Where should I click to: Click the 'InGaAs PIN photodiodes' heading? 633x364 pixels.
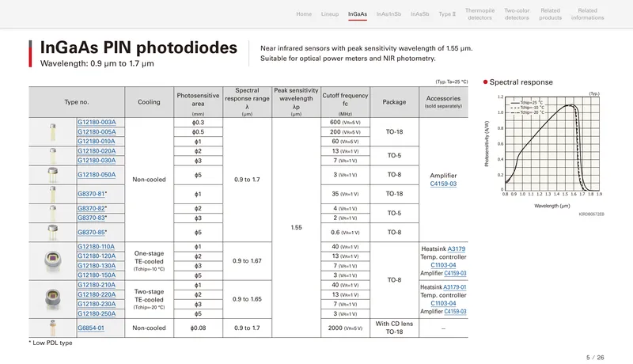pyautogui.click(x=138, y=47)
